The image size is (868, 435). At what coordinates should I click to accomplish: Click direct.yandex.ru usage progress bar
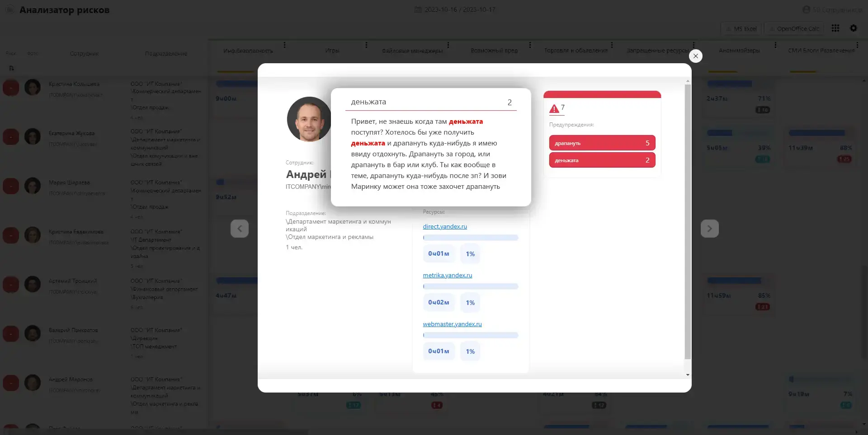click(471, 238)
